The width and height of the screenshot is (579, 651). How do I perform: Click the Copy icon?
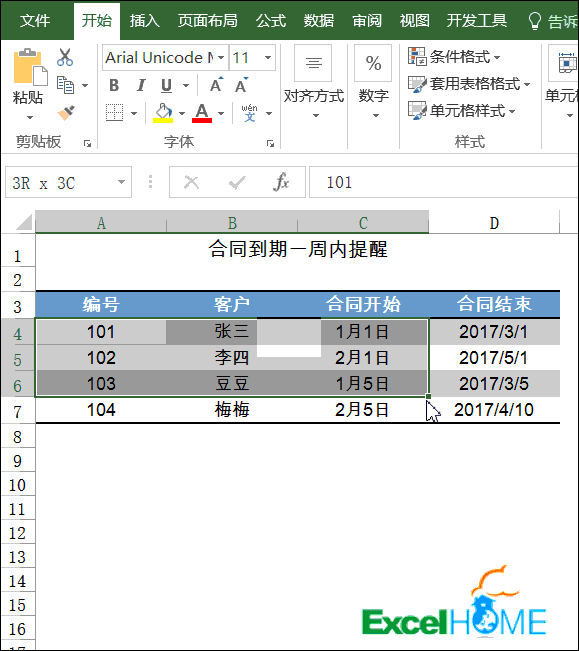point(65,85)
